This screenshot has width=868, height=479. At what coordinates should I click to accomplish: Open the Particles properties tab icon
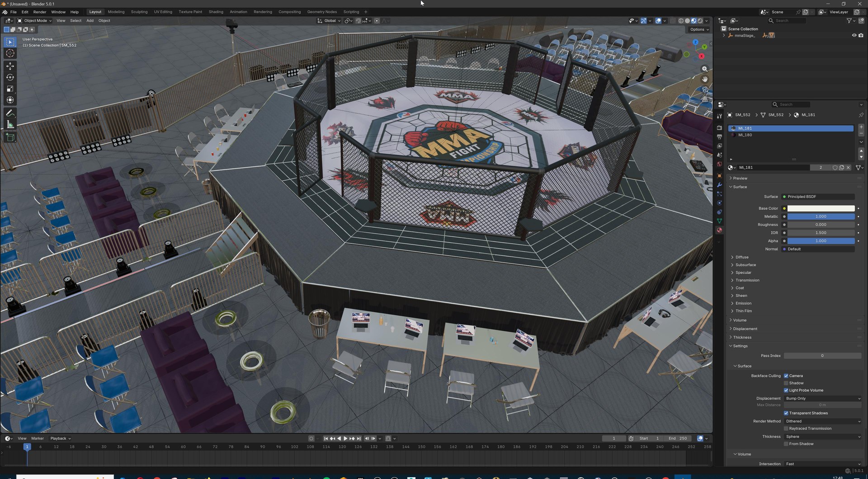click(719, 194)
